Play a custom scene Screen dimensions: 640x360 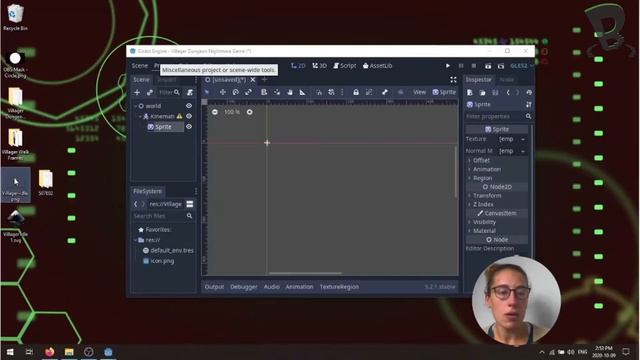coord(501,66)
